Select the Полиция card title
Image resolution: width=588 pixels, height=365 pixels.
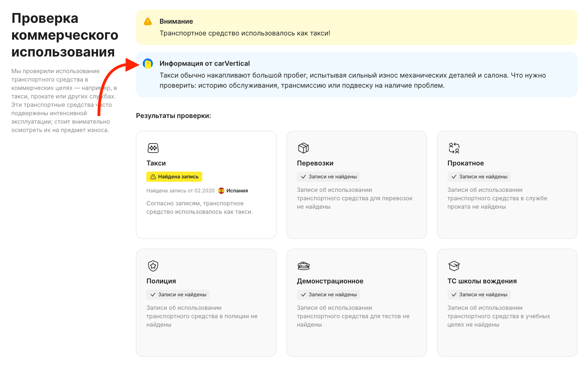point(161,281)
